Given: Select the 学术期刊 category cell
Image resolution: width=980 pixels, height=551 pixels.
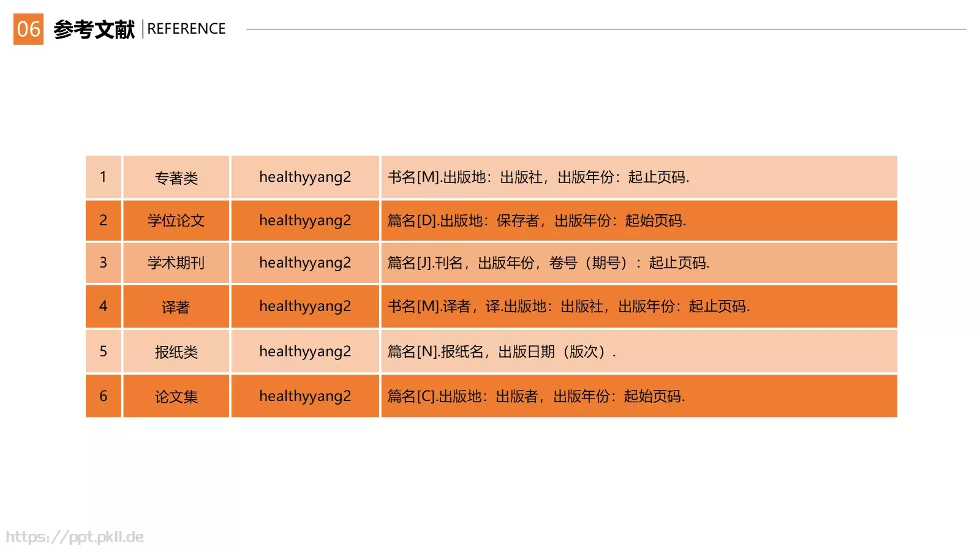Looking at the screenshot, I should point(176,263).
